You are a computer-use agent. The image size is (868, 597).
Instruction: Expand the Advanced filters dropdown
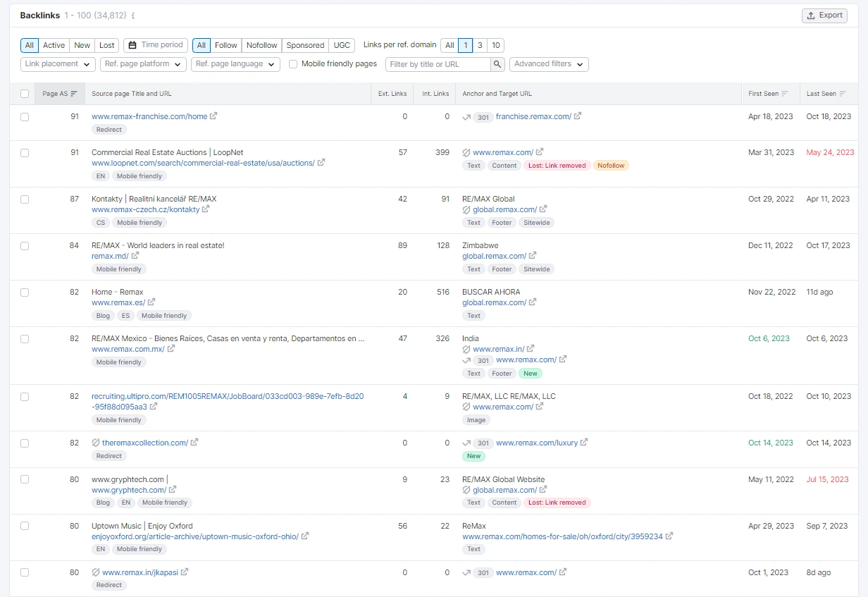point(549,64)
